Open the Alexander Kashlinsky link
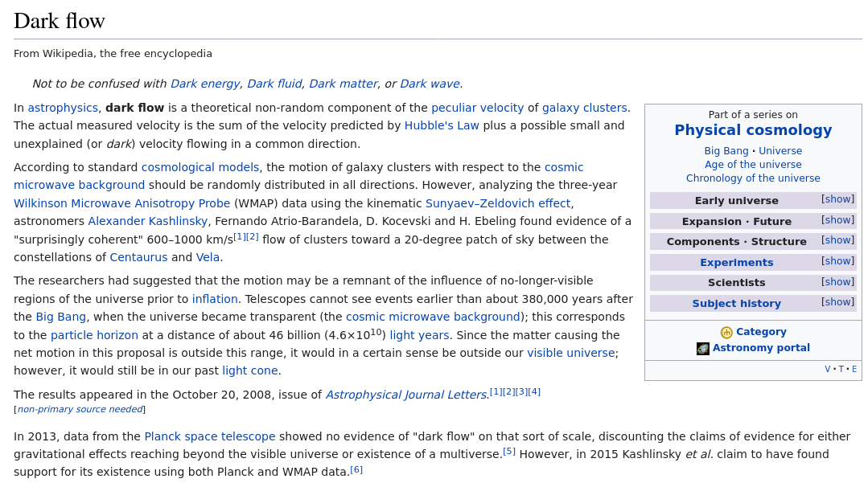This screenshot has width=868, height=483. pyautogui.click(x=148, y=221)
